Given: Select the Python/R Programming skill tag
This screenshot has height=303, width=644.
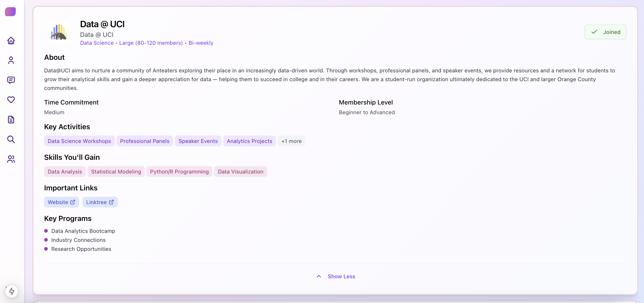Looking at the screenshot, I should [x=179, y=172].
